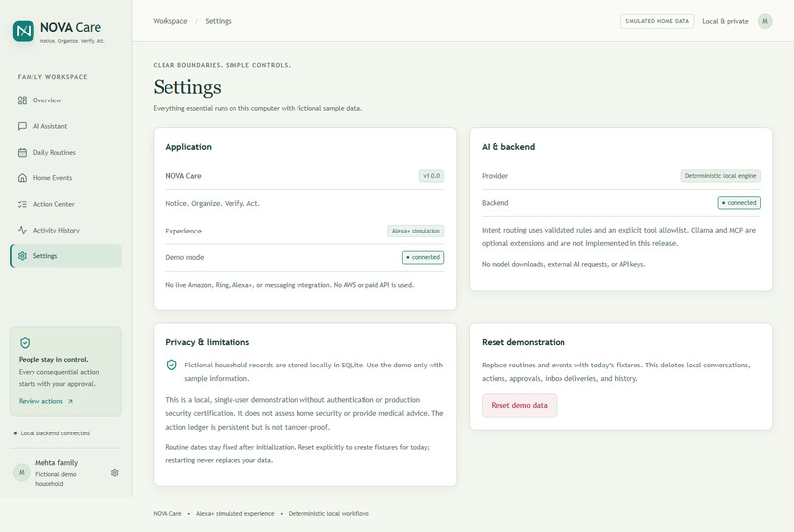
Task: Click the shield icon in Privacy card
Action: [x=172, y=365]
